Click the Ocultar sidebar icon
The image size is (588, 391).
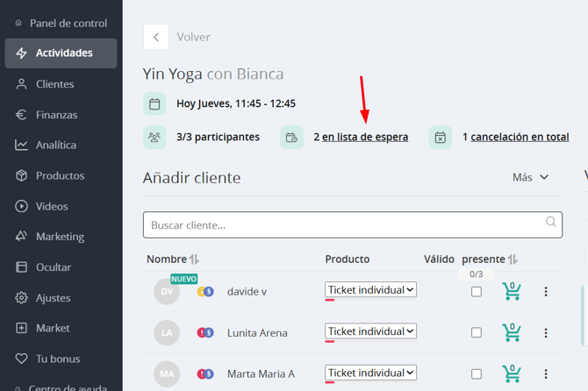(x=21, y=267)
